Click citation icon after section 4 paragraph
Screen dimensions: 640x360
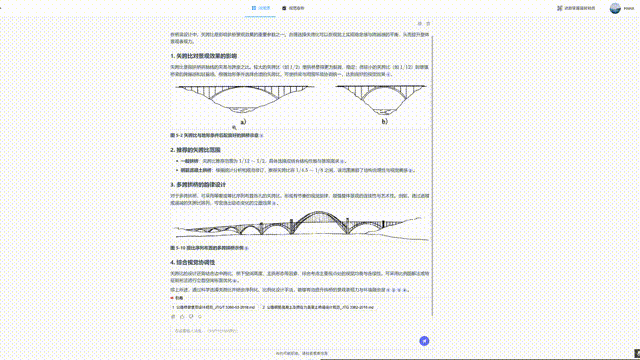pos(234,280)
